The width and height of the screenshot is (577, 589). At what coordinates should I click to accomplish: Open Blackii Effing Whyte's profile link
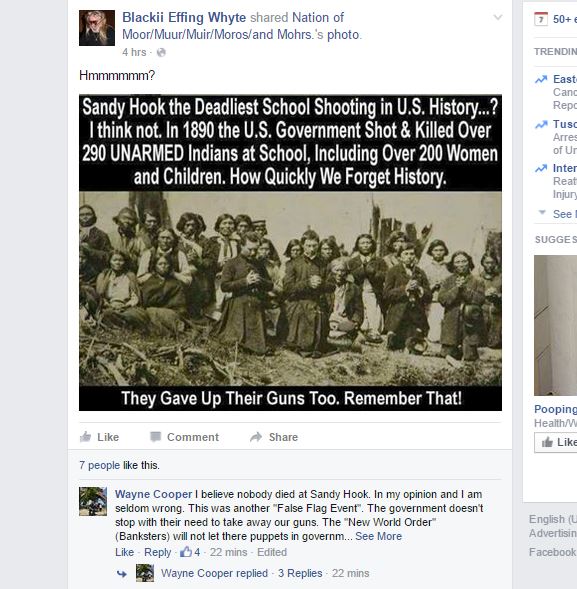(184, 17)
